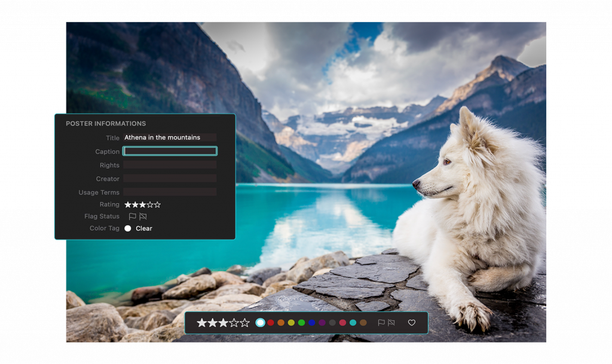The width and height of the screenshot is (612, 364).
Task: Apply the dark gray color tag
Action: pos(332,323)
